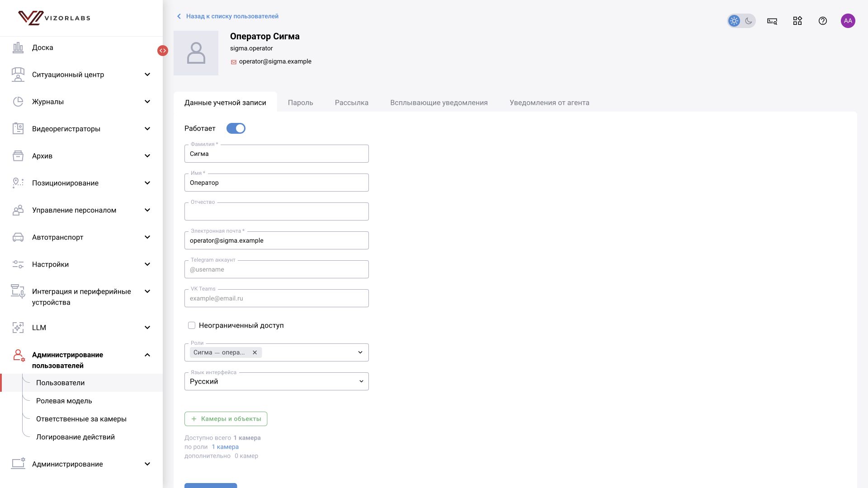Remove the Сигма — опера... role chip
Screen dimensions: 868x488
tap(255, 352)
